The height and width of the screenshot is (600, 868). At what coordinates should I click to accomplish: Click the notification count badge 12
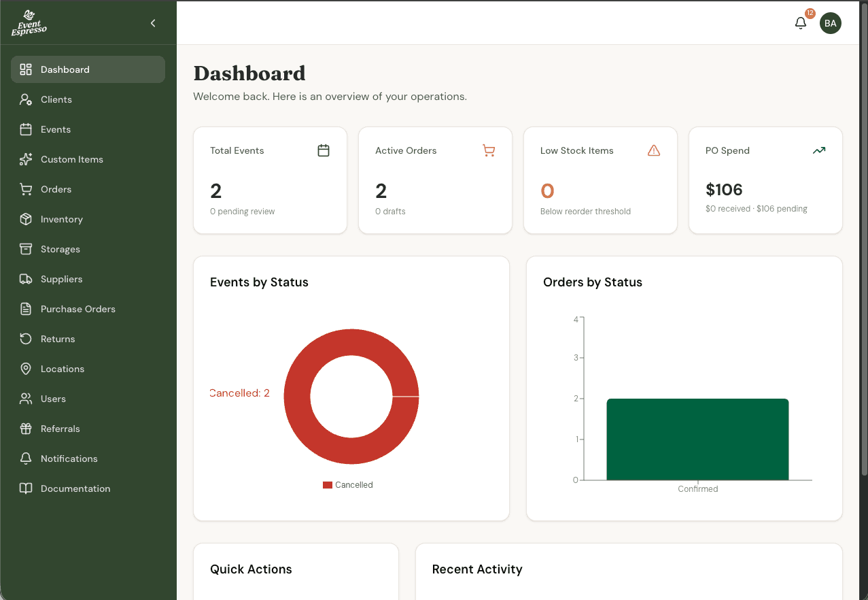(810, 13)
